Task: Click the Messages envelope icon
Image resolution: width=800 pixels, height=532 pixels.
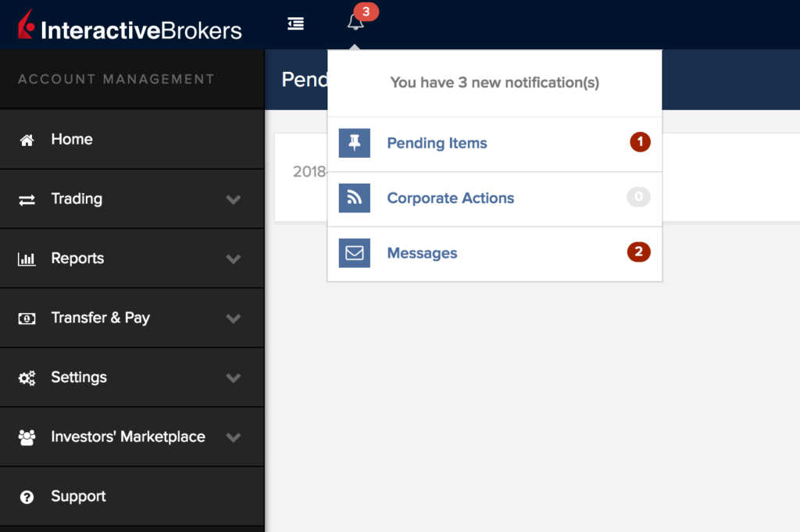Action: (354, 253)
